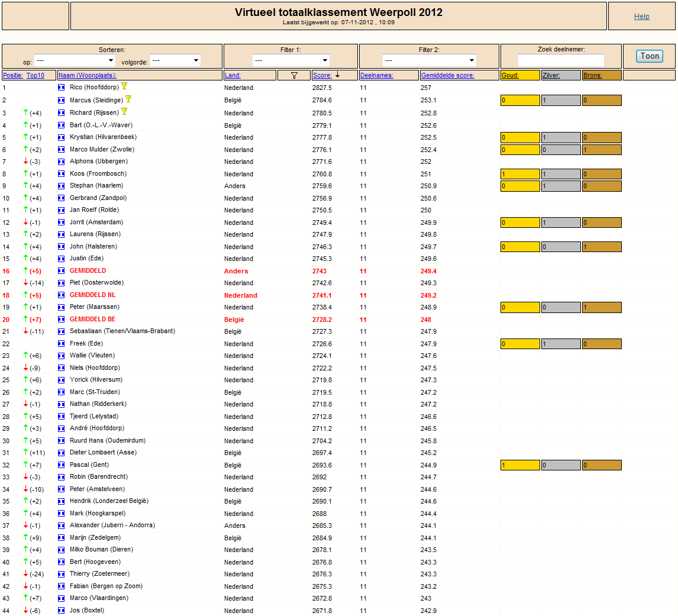Image resolution: width=678 pixels, height=616 pixels.
Task: Click the blue icon for Thierry (Zoetermeer)
Action: (62, 574)
